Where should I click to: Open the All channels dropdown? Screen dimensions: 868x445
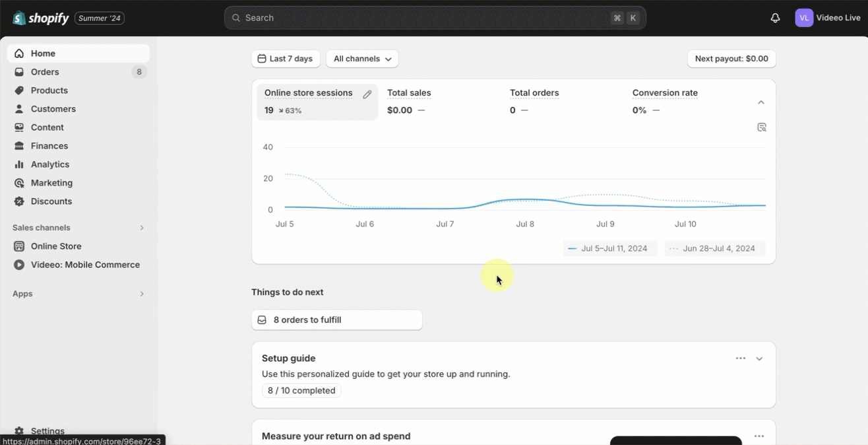click(x=362, y=59)
